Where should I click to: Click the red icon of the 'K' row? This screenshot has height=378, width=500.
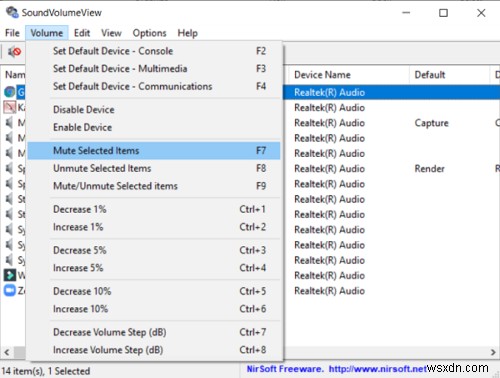pyautogui.click(x=10, y=107)
